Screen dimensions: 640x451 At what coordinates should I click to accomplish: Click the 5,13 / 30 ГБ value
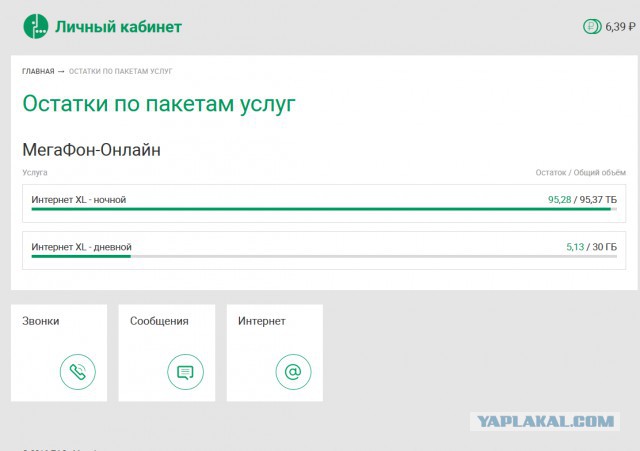point(591,247)
